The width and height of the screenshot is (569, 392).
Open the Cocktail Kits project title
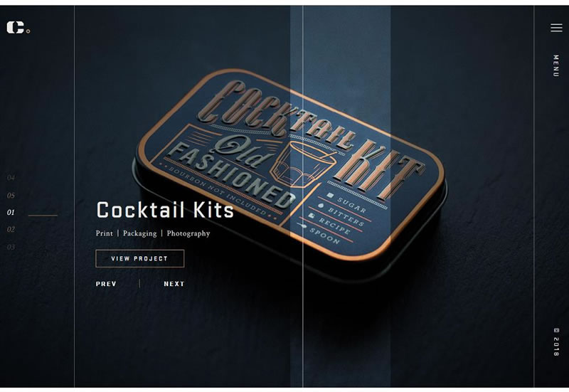[165, 210]
